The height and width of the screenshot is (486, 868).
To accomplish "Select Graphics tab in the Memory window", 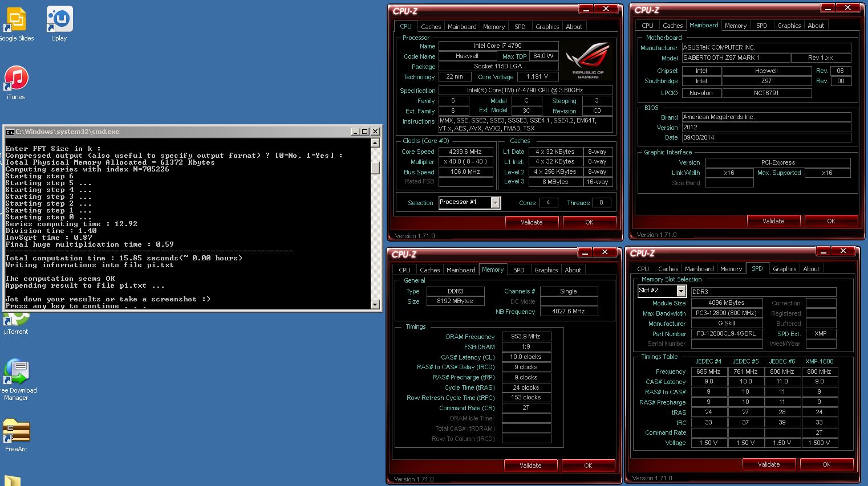I will 546,270.
